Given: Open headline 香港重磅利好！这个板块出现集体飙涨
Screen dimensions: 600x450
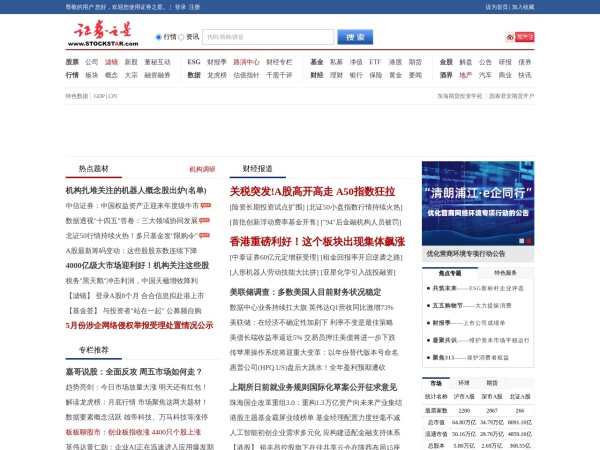Looking at the screenshot, I should tap(317, 241).
